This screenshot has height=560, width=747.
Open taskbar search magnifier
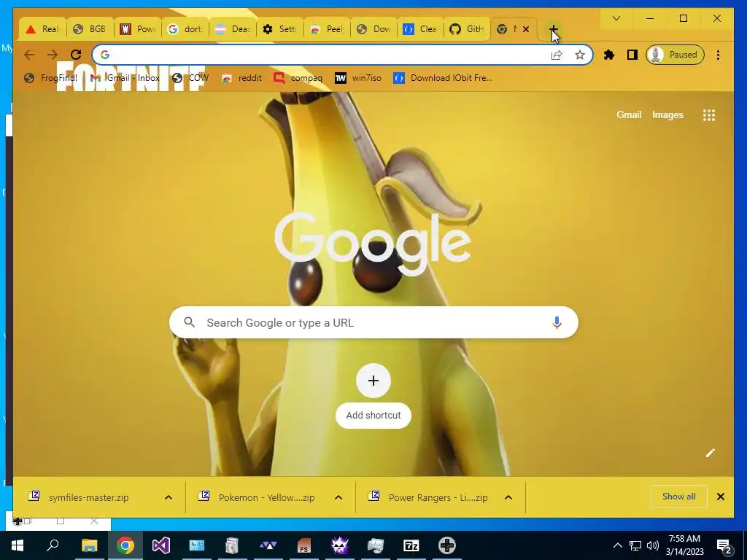(x=53, y=545)
